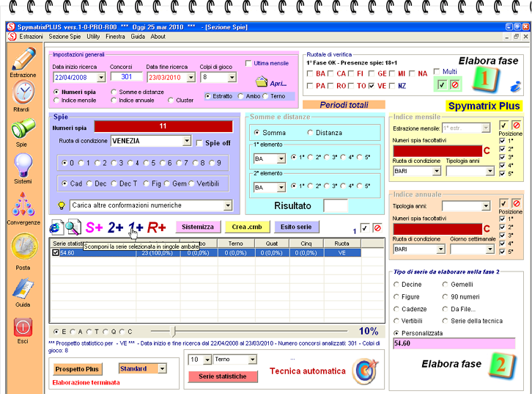This screenshot has height=394, width=532.
Task: Click red cancel icon above results table
Action: click(377, 228)
